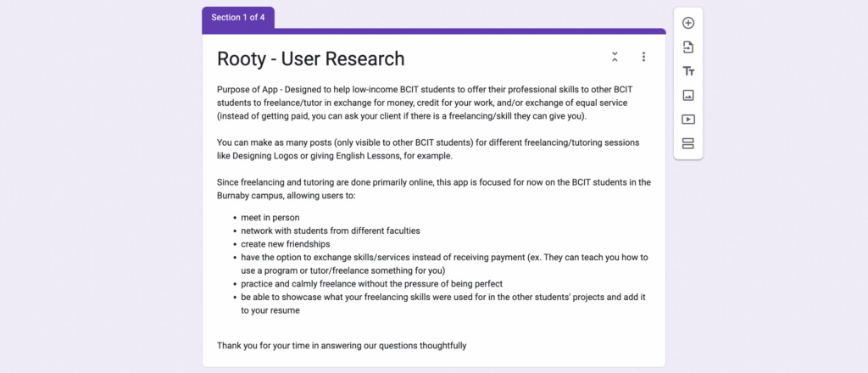The image size is (868, 373).
Task: Click the Add question plus icon
Action: point(688,23)
